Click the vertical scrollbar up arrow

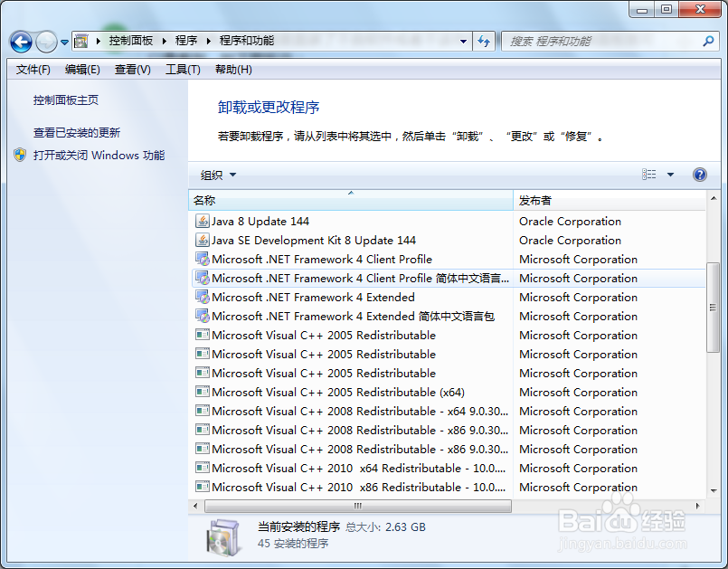point(714,198)
